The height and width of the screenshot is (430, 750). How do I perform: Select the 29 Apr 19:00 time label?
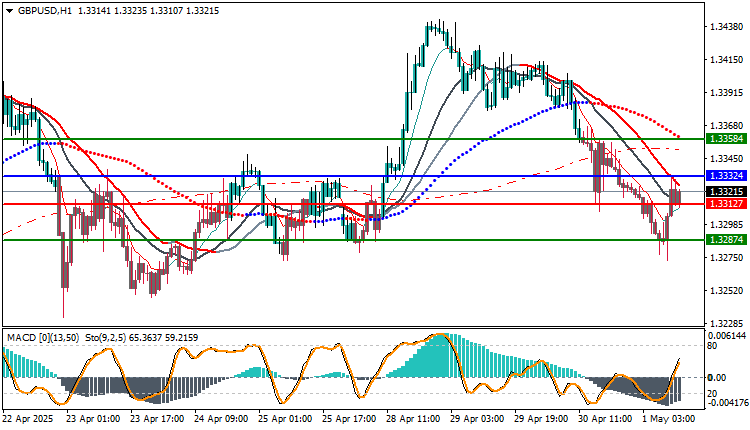tap(541, 419)
